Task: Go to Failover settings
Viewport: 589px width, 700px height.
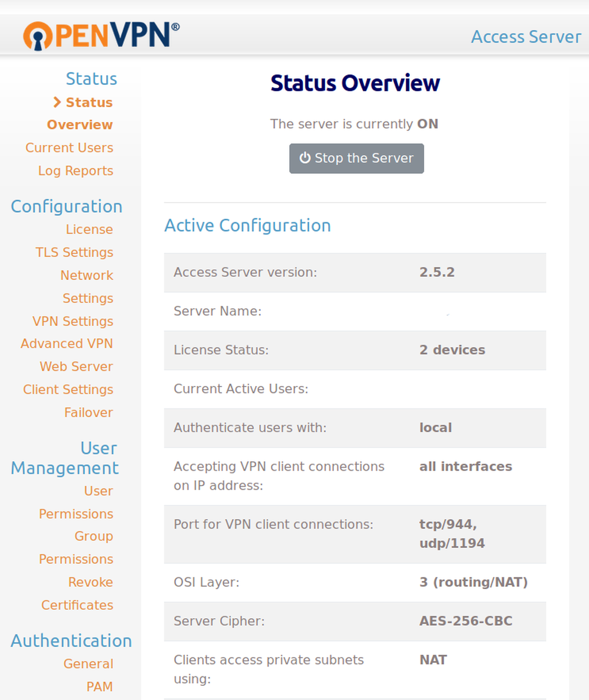Action: [88, 412]
